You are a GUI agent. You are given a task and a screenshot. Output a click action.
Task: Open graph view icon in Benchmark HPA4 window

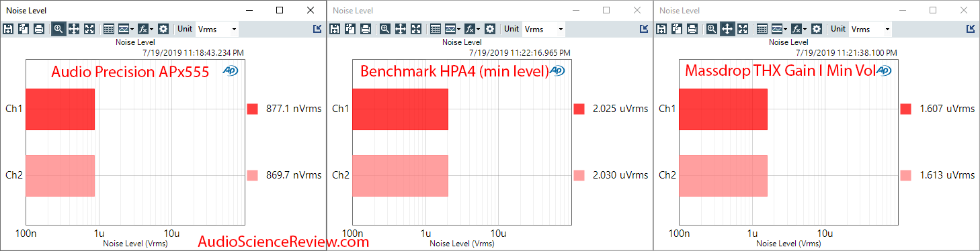pos(450,29)
